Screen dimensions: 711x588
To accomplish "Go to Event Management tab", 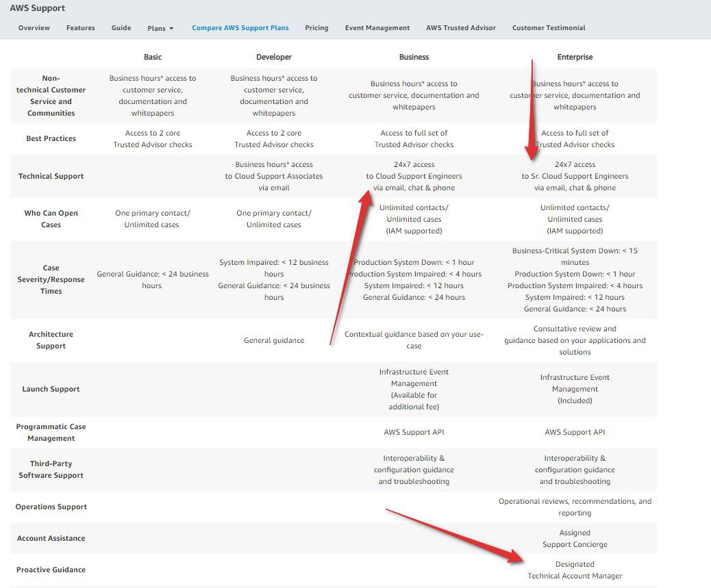I will tap(377, 27).
